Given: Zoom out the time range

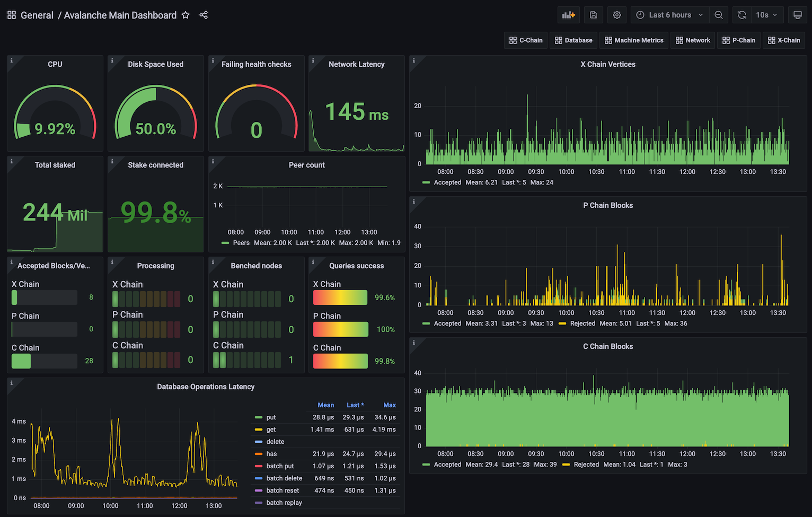Looking at the screenshot, I should click(719, 15).
